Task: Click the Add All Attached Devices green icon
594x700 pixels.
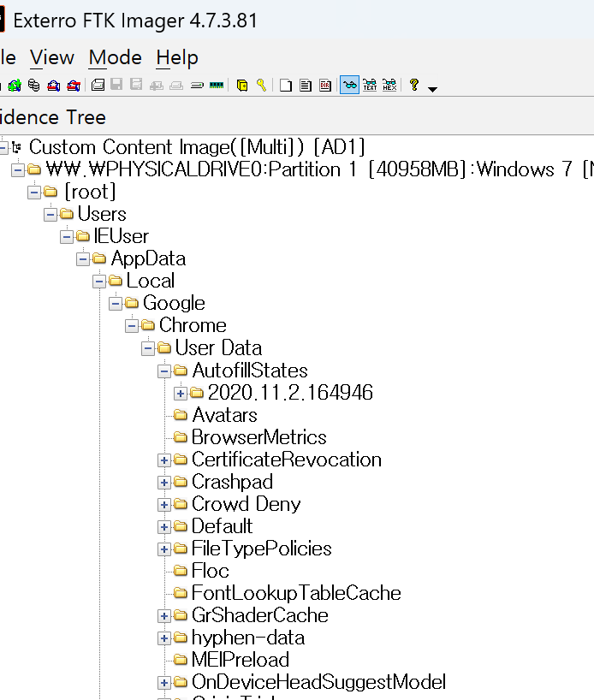Action: (15, 85)
